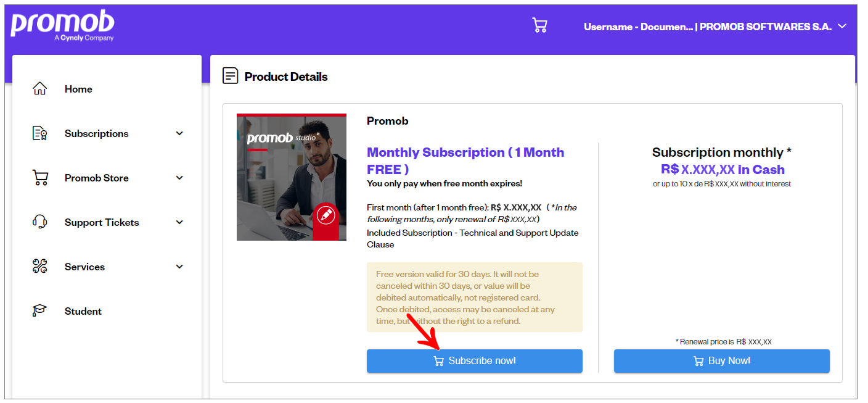Viewport: 868px width, 403px height.
Task: Click the red pencil badge on product image
Action: (325, 215)
